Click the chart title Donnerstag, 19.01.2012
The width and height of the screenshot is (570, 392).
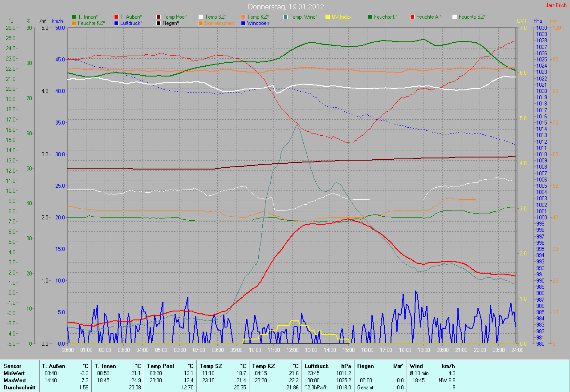[x=285, y=7]
